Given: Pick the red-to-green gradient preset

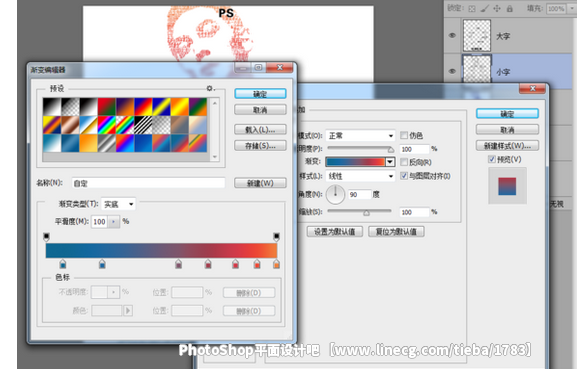Looking at the screenshot, I should point(107,107).
